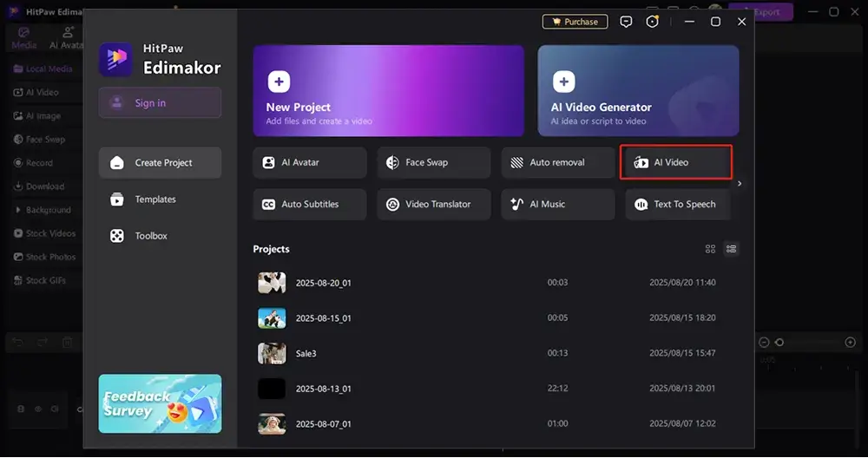Click Face Swap in the background sidebar

(x=39, y=140)
